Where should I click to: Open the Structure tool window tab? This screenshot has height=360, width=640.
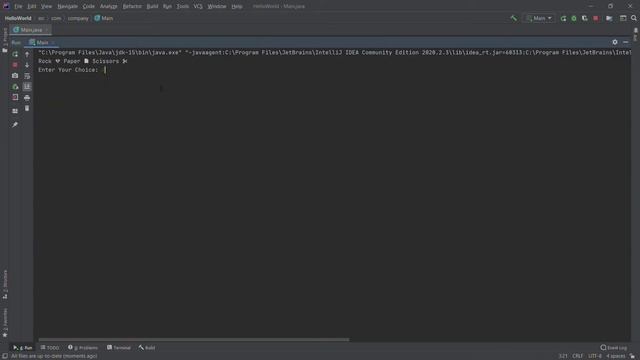[5, 284]
